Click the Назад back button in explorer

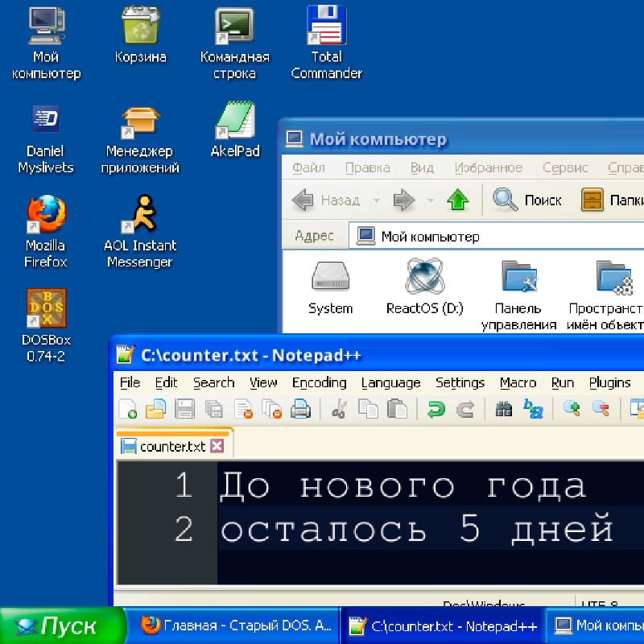327,200
